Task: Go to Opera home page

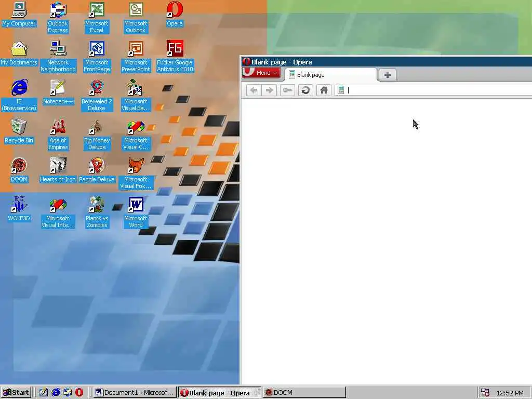Action: (x=324, y=90)
